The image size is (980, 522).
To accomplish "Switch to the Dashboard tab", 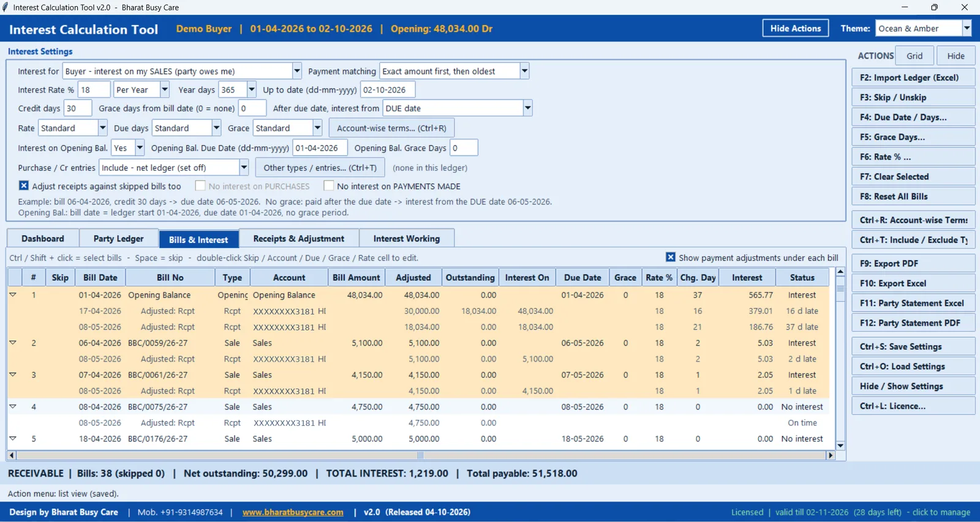I will [43, 239].
